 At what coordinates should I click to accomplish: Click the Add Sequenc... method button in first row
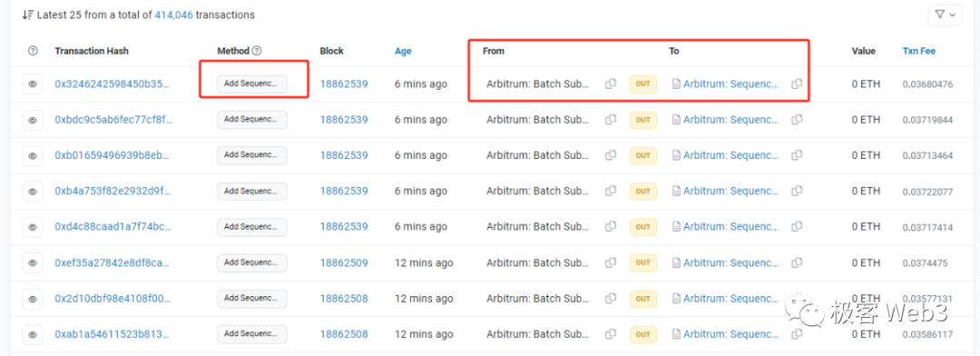[x=252, y=84]
